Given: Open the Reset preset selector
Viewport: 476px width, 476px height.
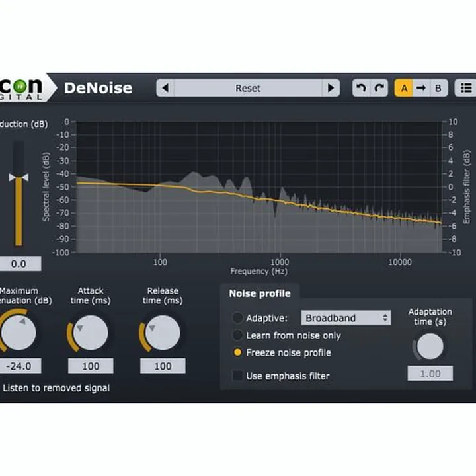Looking at the screenshot, I should point(248,88).
